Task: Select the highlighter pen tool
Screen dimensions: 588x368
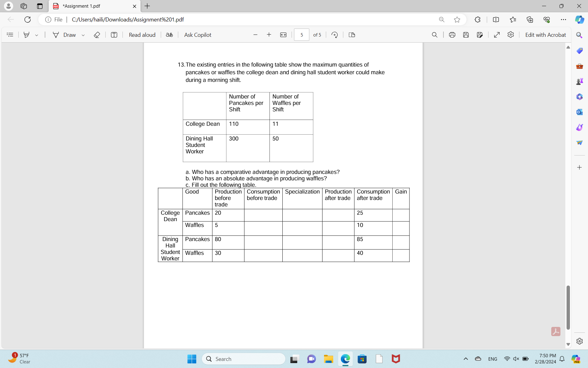Action: [x=26, y=35]
